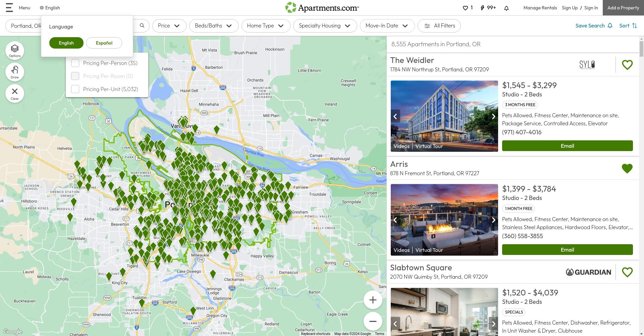Screen dimensions: 644x336
Task: Click Manage Rentals in header
Action: [x=540, y=8]
